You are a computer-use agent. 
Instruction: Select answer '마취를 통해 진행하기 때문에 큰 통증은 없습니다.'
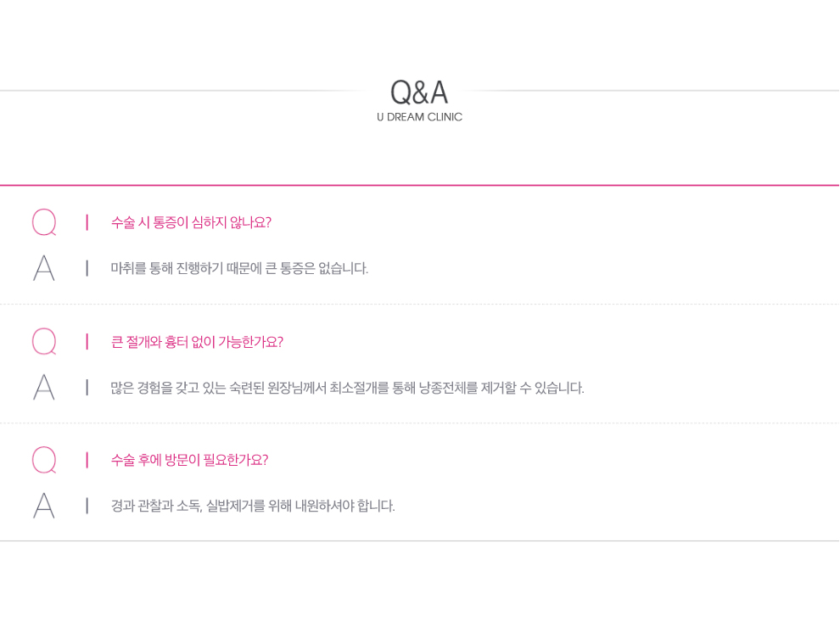point(239,268)
